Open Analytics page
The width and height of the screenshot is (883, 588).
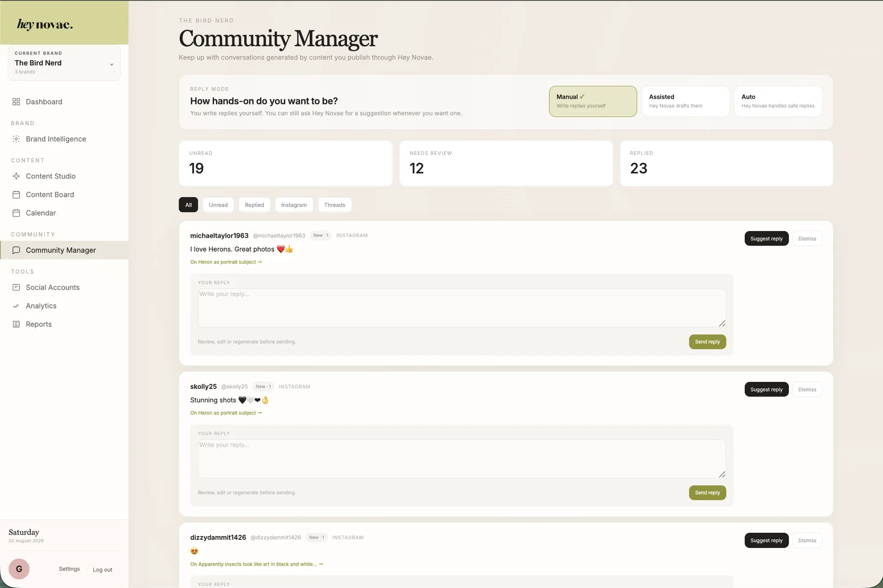click(x=64, y=306)
